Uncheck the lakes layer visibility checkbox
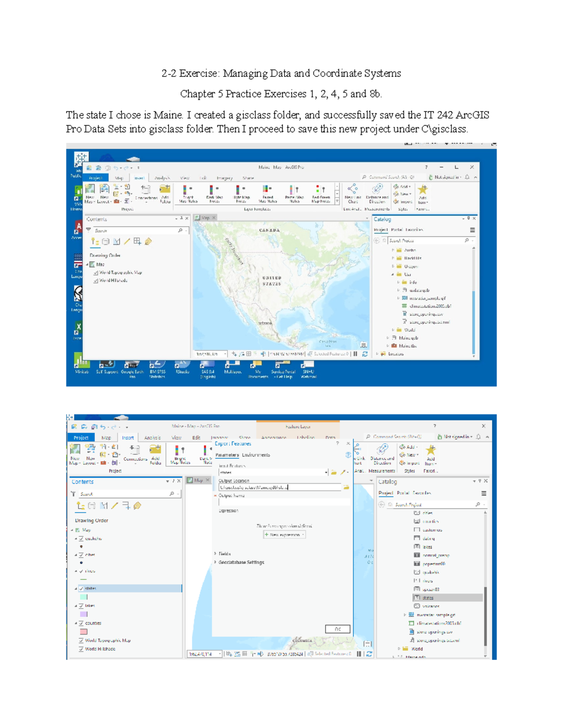Screen dimensions: 563x728 [81, 606]
